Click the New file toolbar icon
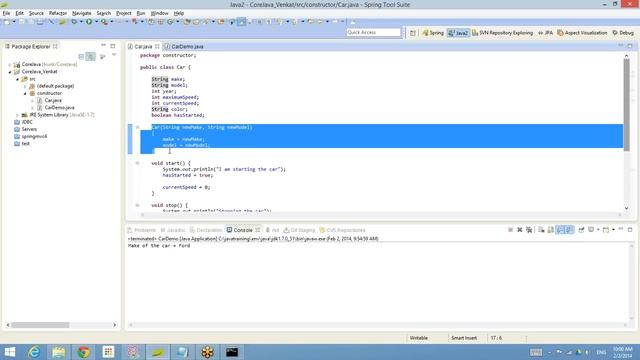The width and height of the screenshot is (640, 360). click(x=7, y=22)
